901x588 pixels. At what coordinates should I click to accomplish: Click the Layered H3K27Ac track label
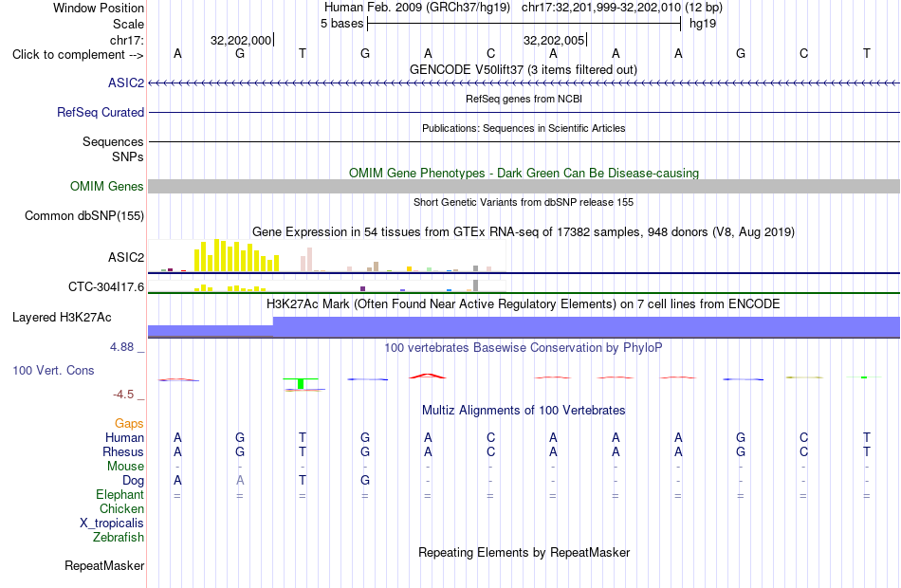tap(62, 318)
